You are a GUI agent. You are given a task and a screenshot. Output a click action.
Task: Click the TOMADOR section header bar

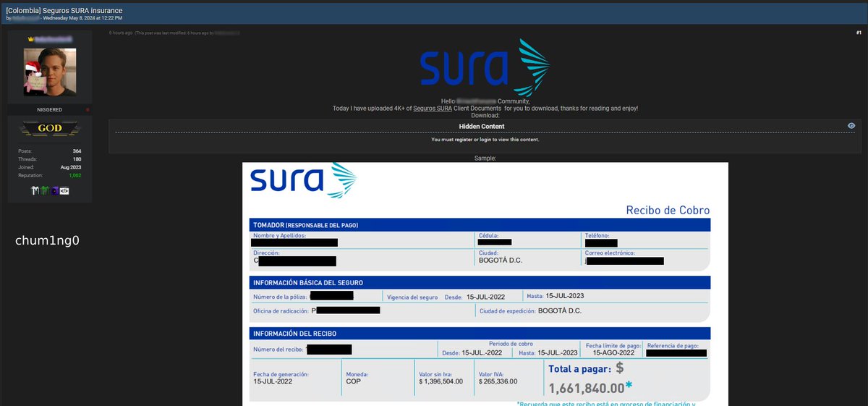pos(480,225)
